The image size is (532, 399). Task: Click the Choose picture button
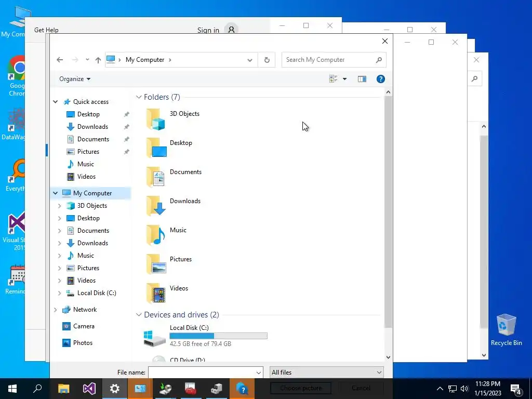[301, 388]
